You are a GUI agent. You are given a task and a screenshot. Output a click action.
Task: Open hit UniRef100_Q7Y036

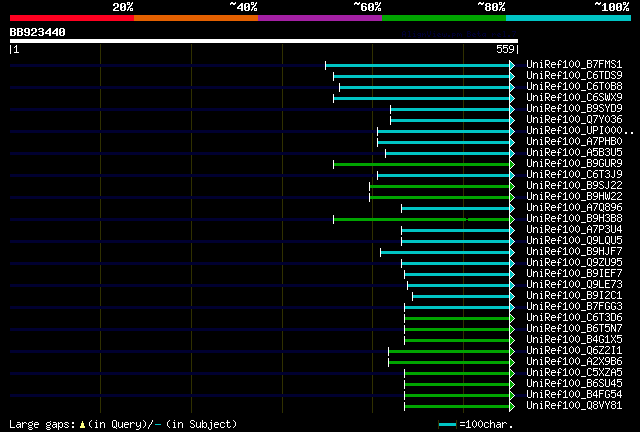point(574,119)
